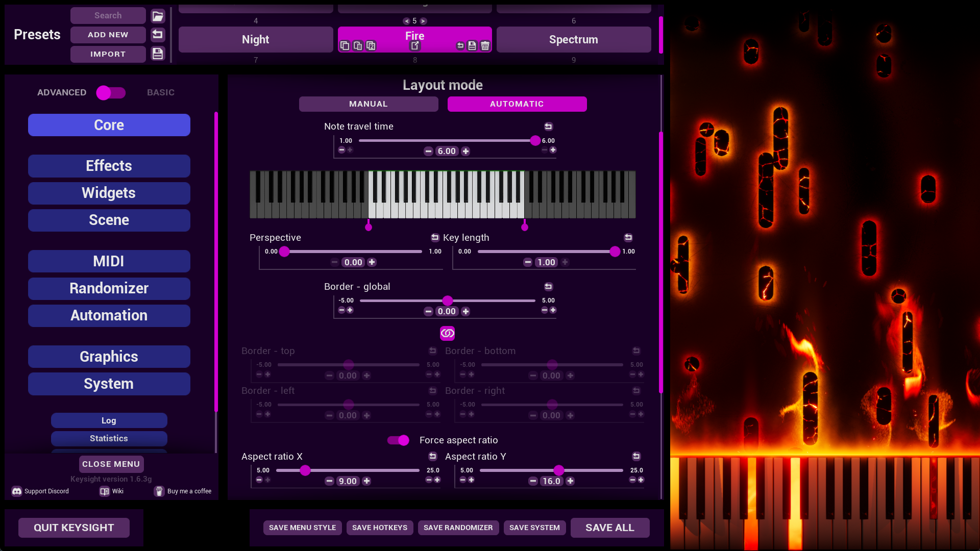
Task: Decrease Aspect ratio Y value with minus
Action: point(533,481)
